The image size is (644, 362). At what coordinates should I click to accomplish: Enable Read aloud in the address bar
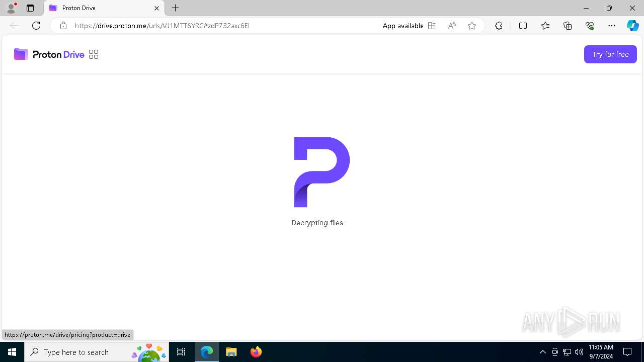click(452, 26)
